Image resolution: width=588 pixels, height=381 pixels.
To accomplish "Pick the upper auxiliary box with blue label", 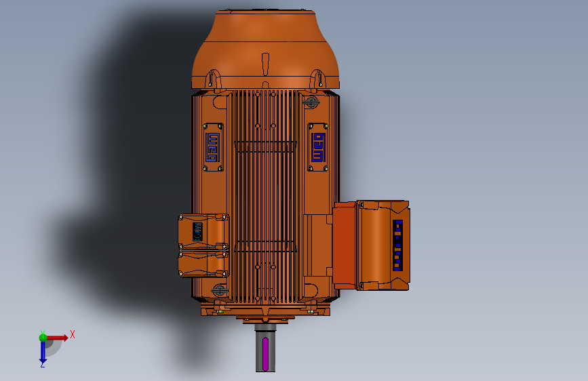I will point(203,231).
